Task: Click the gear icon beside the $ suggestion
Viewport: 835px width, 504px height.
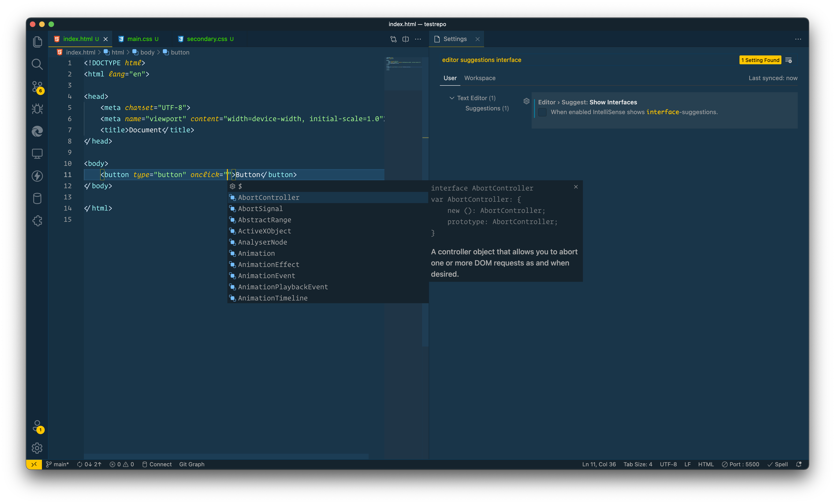Action: tap(233, 186)
